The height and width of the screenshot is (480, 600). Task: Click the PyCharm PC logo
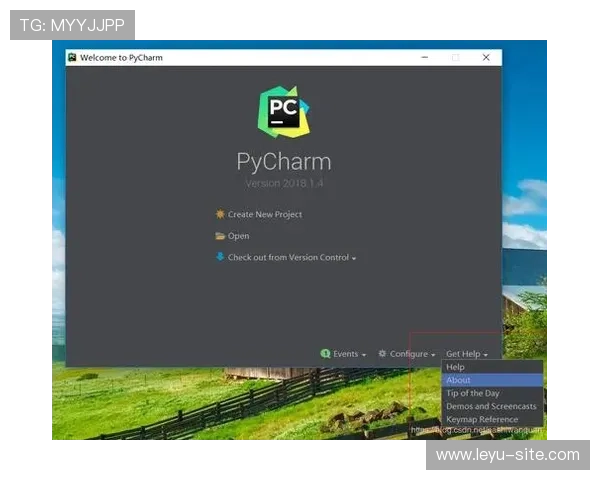click(x=284, y=112)
